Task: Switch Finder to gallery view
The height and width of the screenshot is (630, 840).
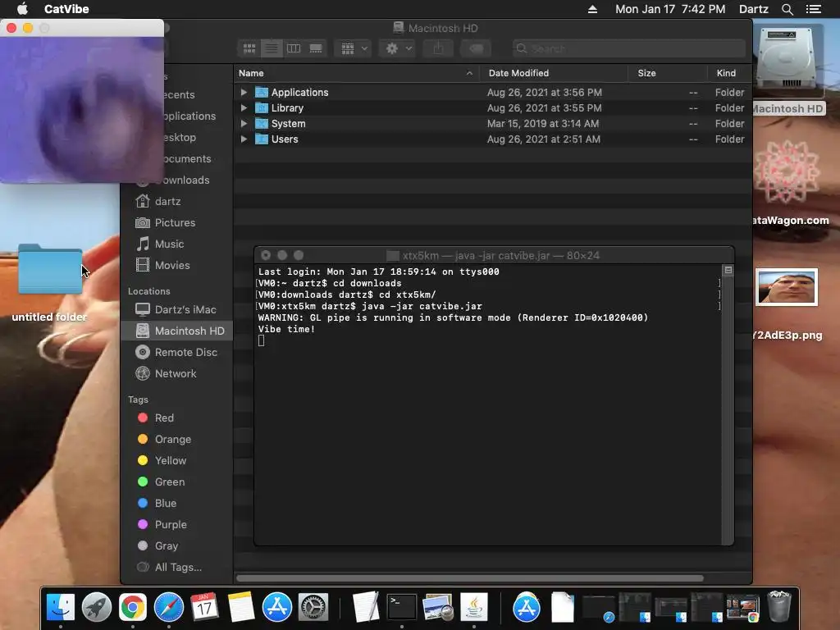Action: (316, 48)
